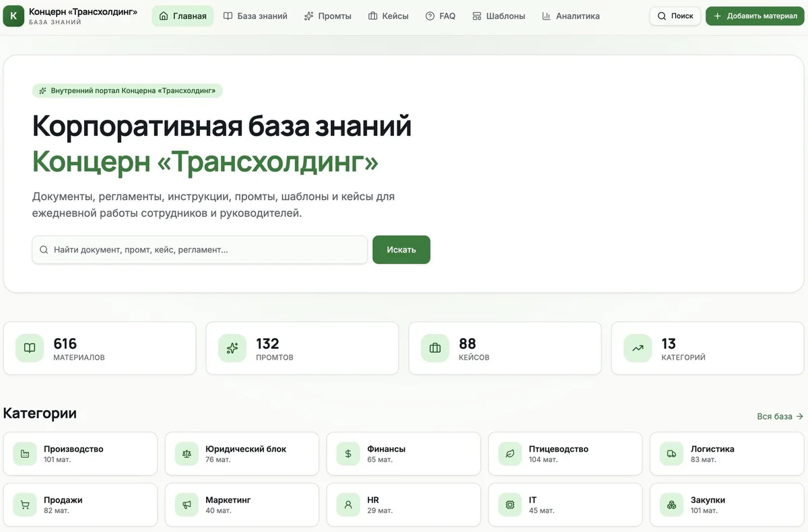Open the Шаблоны tab

[498, 15]
